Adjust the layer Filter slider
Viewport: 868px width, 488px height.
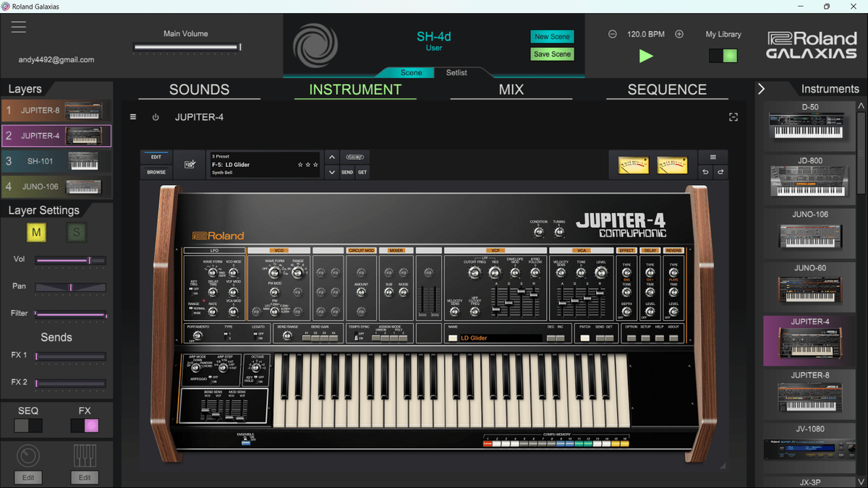pos(71,314)
